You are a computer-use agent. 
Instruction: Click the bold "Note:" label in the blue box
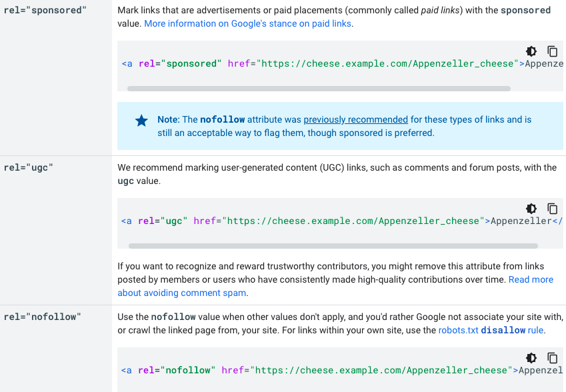coord(169,120)
